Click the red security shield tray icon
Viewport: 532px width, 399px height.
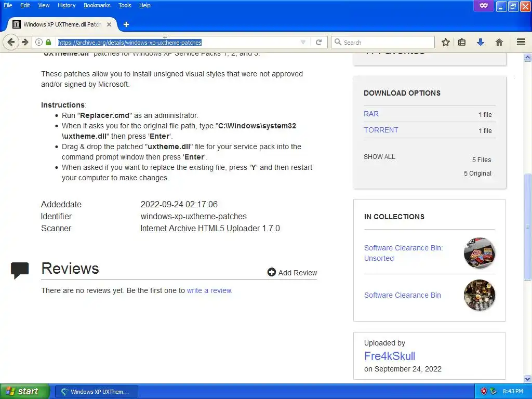coord(484,391)
